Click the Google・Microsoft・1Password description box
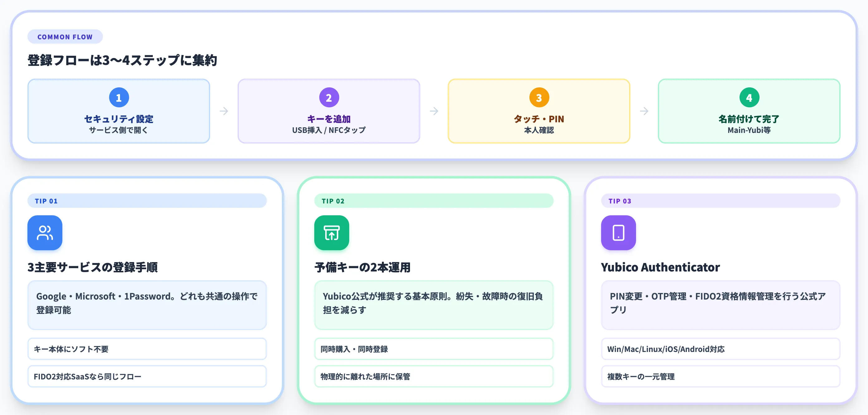Image resolution: width=868 pixels, height=415 pixels. (x=147, y=305)
